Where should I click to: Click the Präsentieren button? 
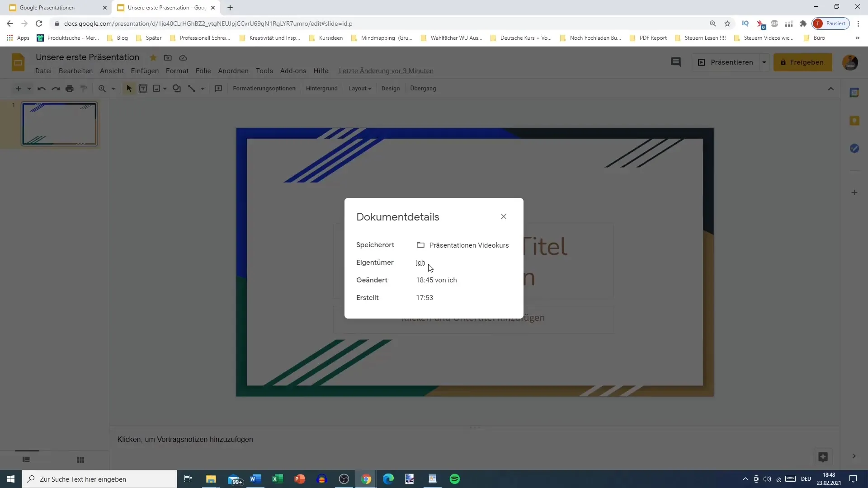(x=726, y=62)
